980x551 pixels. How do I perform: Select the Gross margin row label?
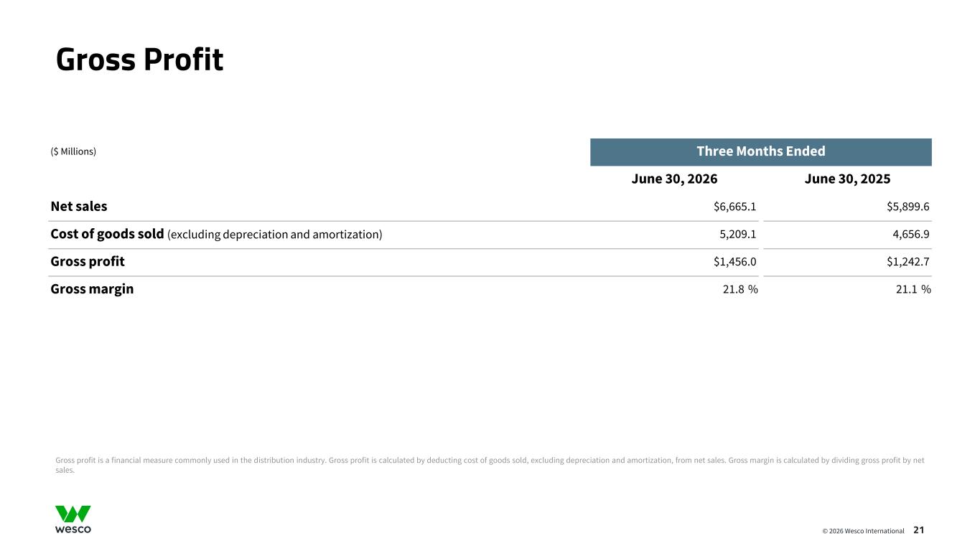click(92, 290)
